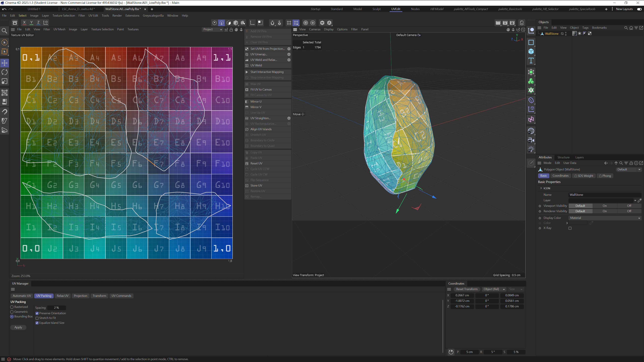Screen dimensions: 644x362
Task: Click the WallStone Name input field
Action: 605,195
